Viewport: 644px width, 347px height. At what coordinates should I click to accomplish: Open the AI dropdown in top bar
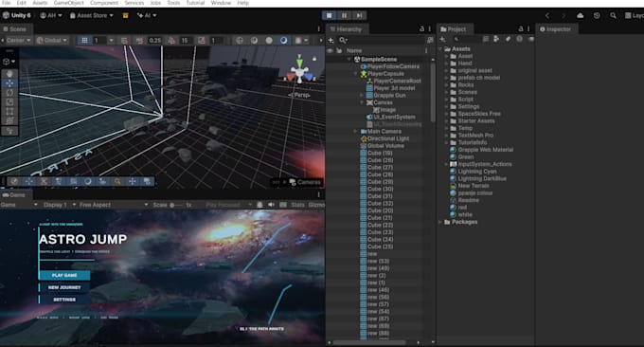point(147,15)
